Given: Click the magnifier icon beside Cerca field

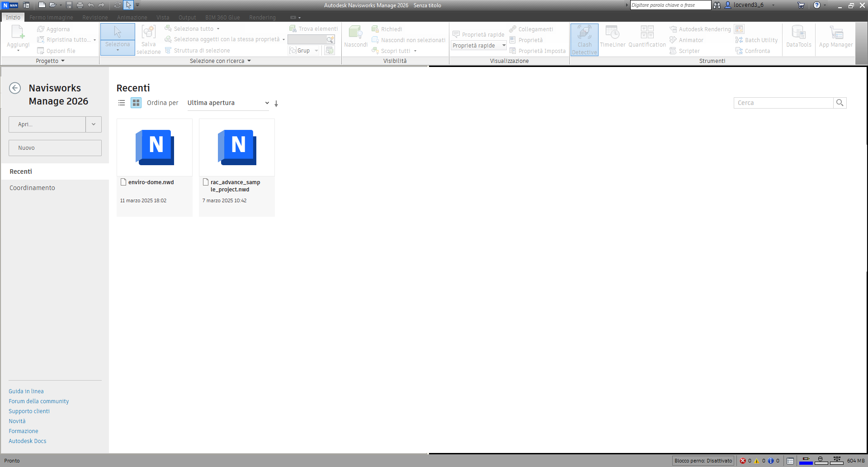Looking at the screenshot, I should coord(840,103).
